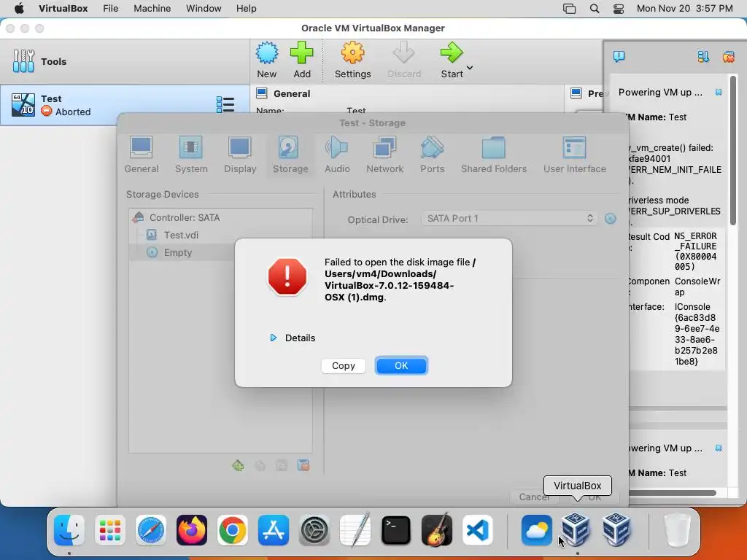This screenshot has width=747, height=560.
Task: Open the Test machine menu list icon
Action: coord(225,105)
